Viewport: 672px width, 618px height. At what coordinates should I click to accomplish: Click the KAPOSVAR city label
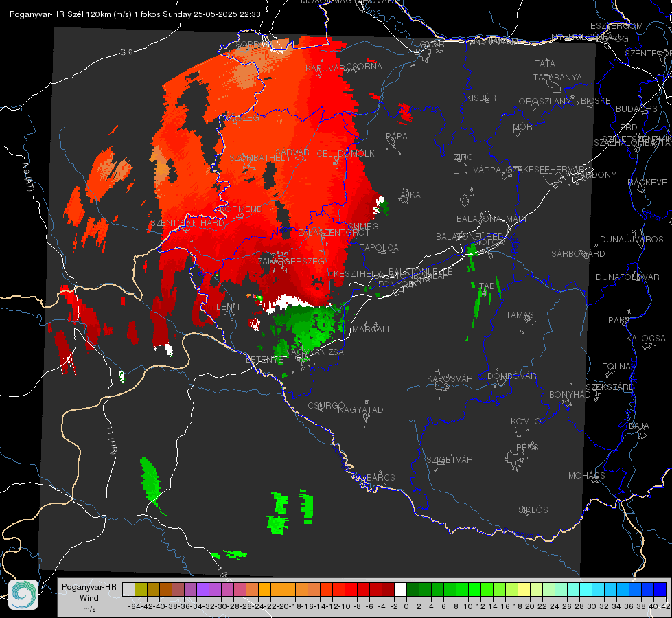click(450, 378)
